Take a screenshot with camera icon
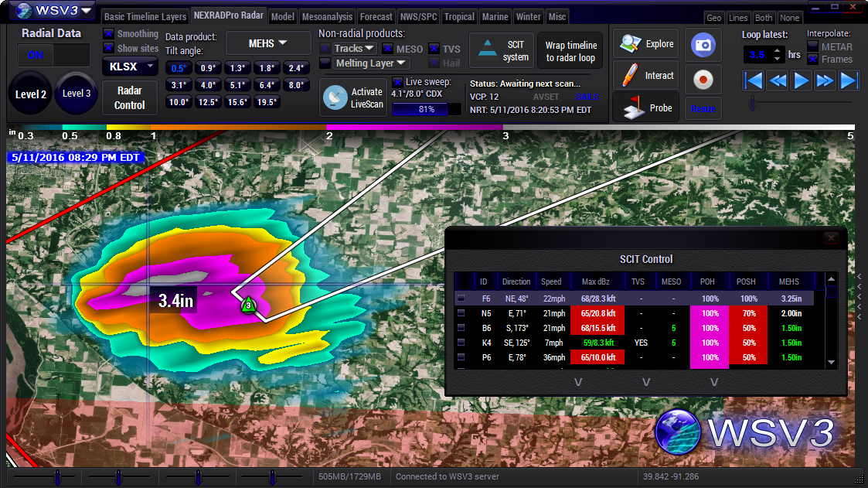Screen dimensions: 868x488 (x=703, y=45)
